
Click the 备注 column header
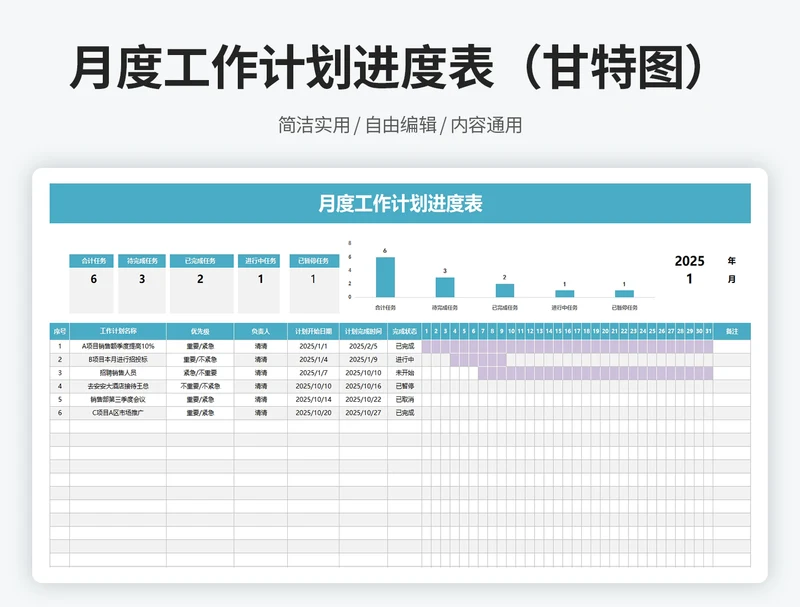pos(732,331)
